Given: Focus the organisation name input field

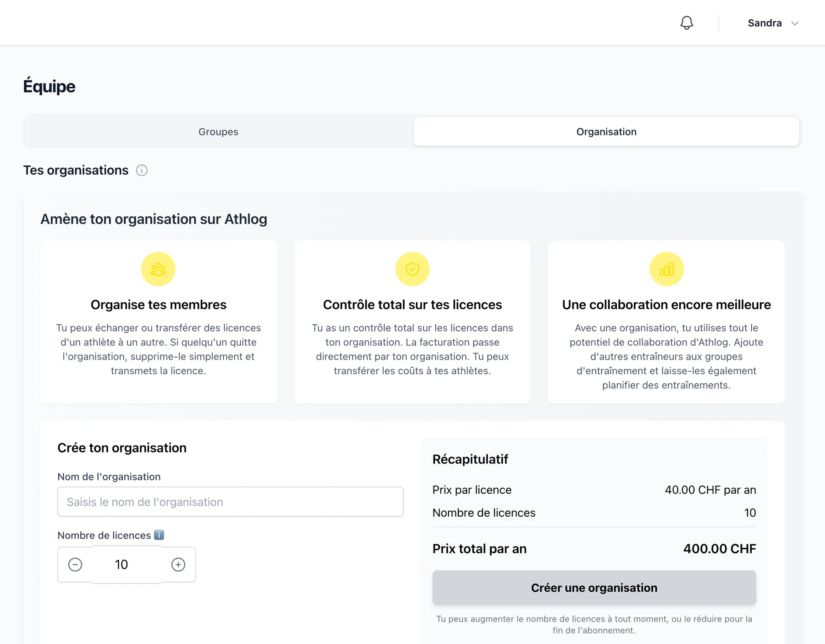Looking at the screenshot, I should (231, 502).
